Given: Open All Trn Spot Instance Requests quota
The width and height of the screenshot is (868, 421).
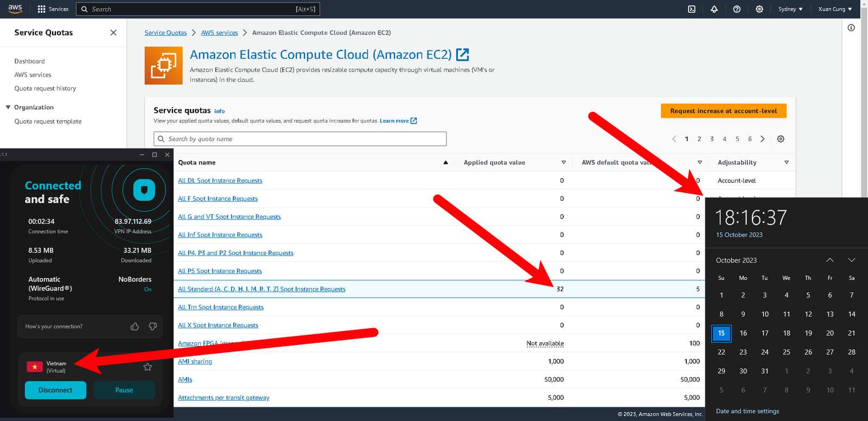Looking at the screenshot, I should point(221,307).
